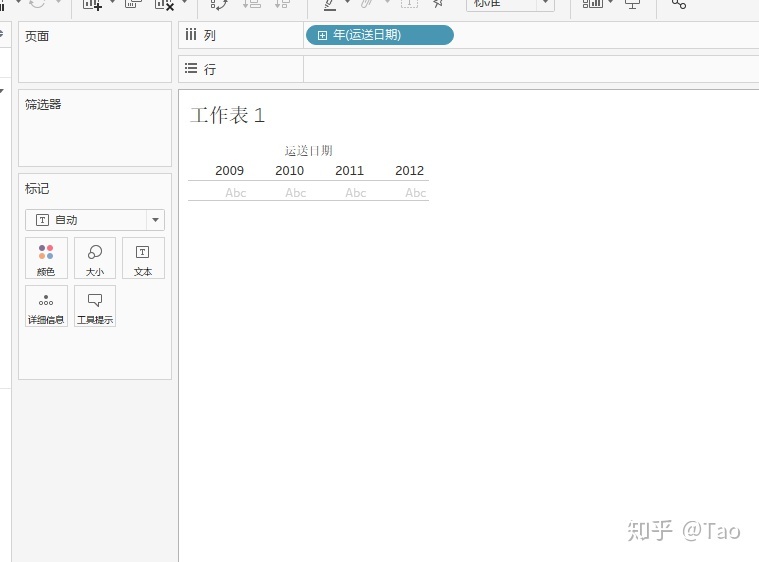The height and width of the screenshot is (562, 759).
Task: Click the clear sheet toolbar icon
Action: tap(164, 4)
